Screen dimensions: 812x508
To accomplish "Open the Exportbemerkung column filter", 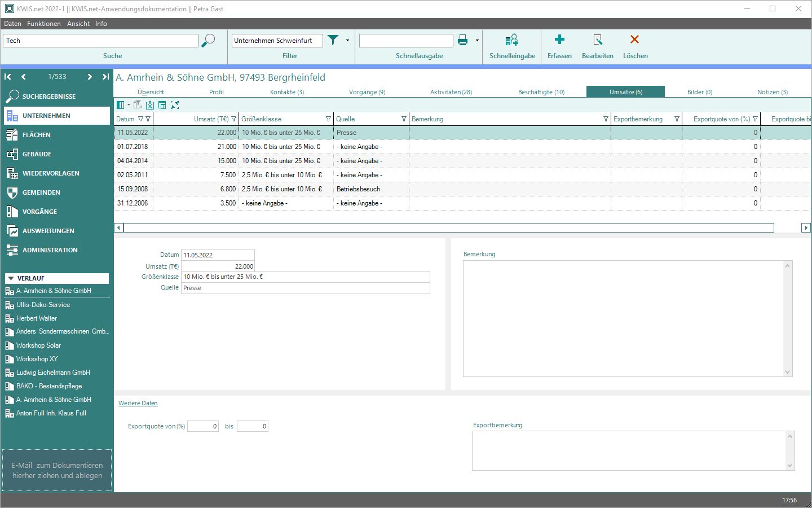I will click(x=677, y=119).
